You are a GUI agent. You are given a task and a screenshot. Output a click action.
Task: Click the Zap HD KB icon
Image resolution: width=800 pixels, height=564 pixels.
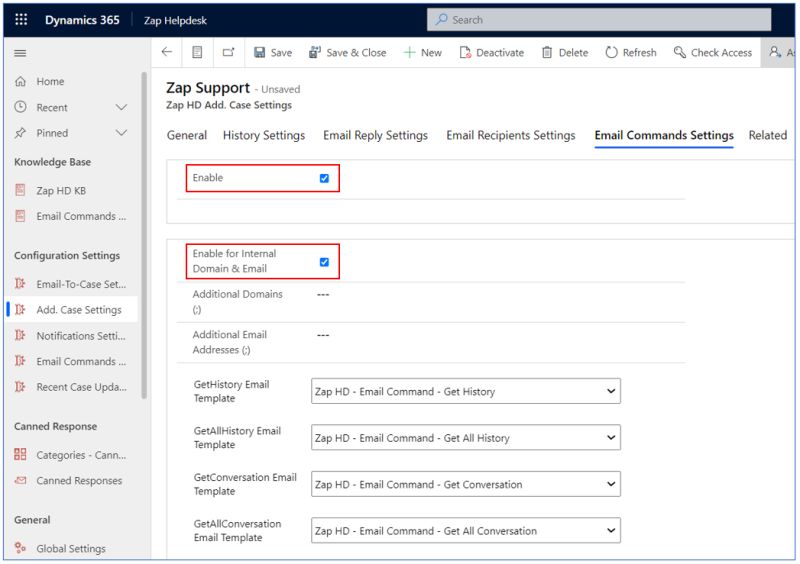click(x=20, y=190)
